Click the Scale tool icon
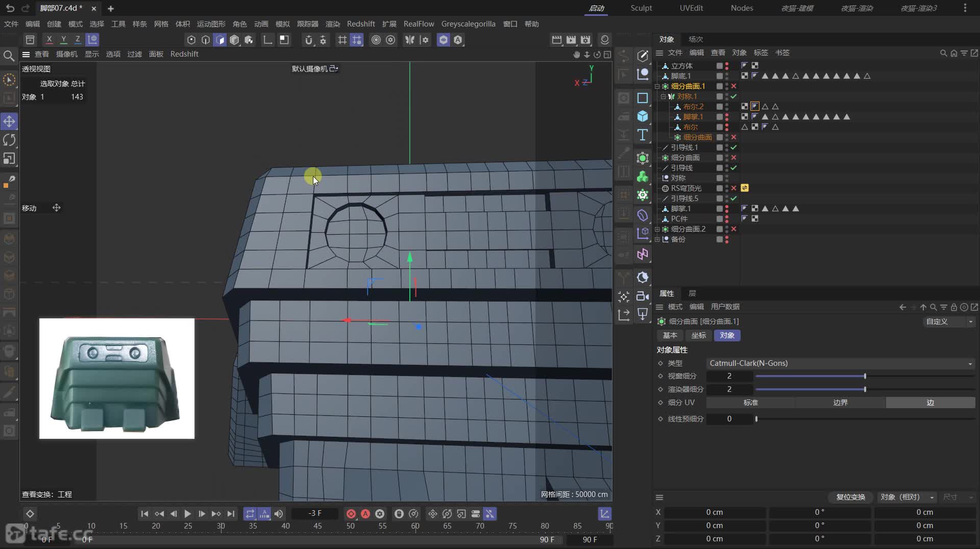The image size is (980, 549). [x=9, y=159]
